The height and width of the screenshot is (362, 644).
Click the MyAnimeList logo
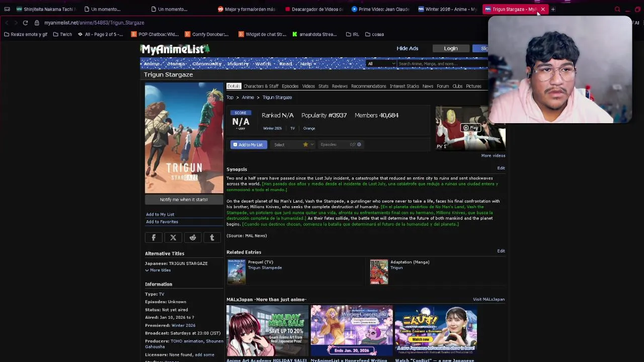click(x=175, y=49)
